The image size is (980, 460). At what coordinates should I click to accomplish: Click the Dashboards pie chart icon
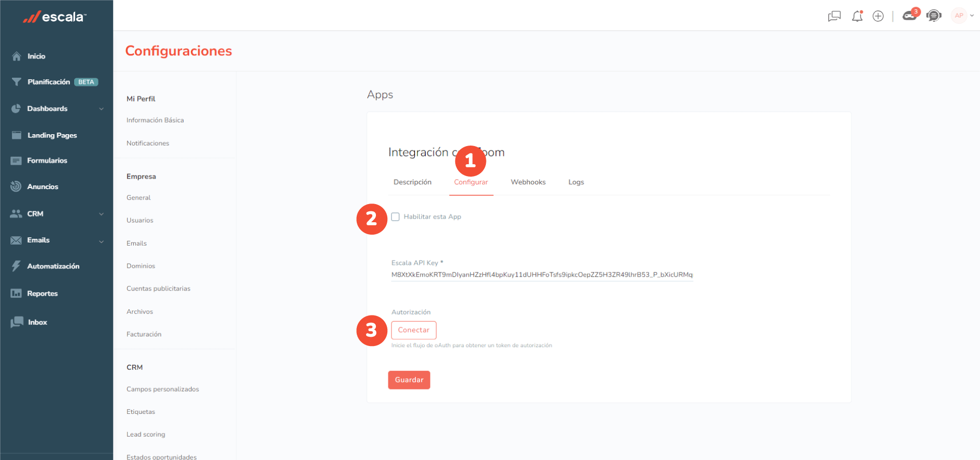[x=16, y=108]
